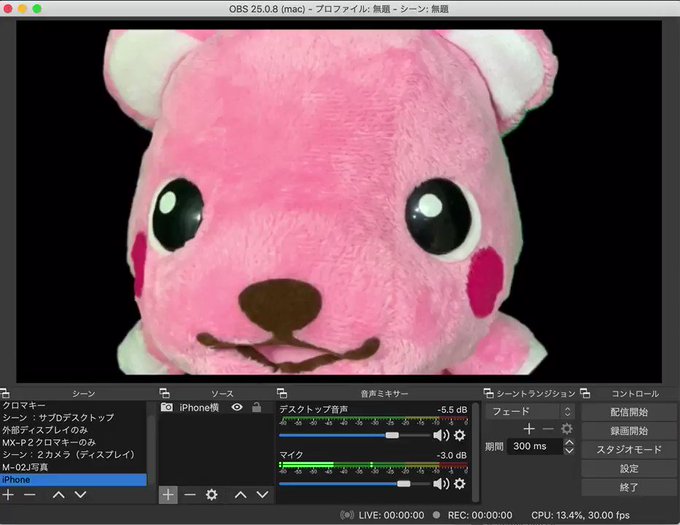Minimize the OBS window yellow button

(x=23, y=9)
